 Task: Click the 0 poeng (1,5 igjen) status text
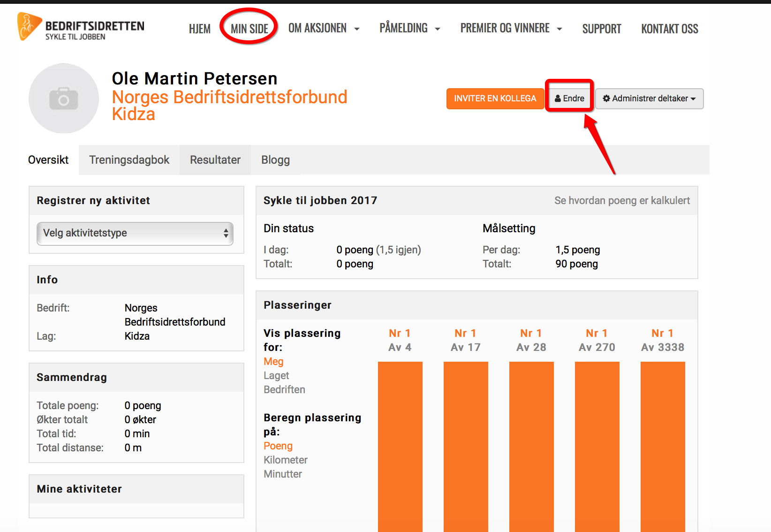[378, 250]
